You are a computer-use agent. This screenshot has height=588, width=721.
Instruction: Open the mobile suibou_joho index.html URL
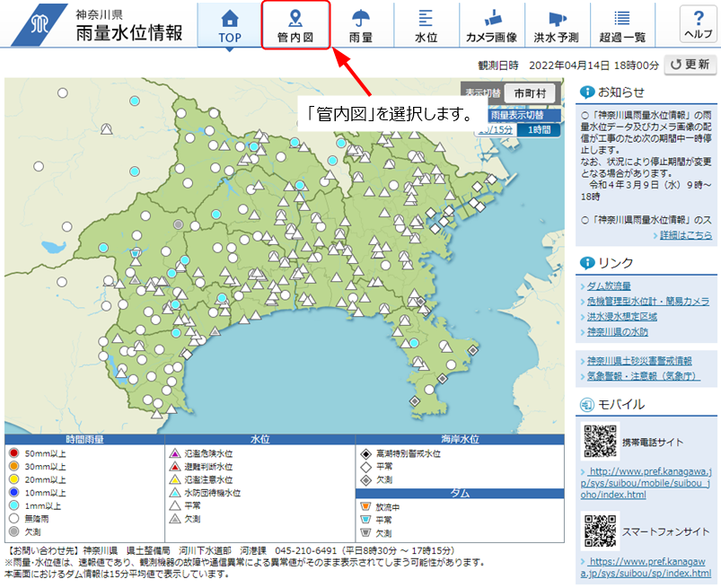pos(646,483)
